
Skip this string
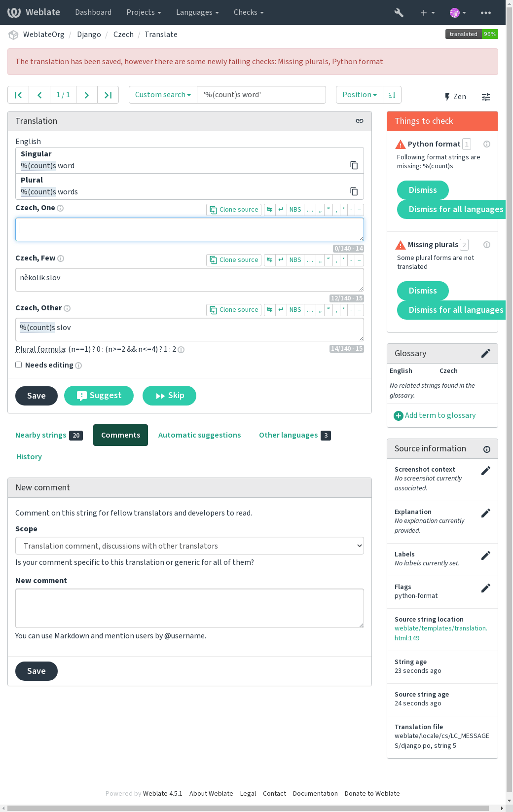click(x=169, y=396)
